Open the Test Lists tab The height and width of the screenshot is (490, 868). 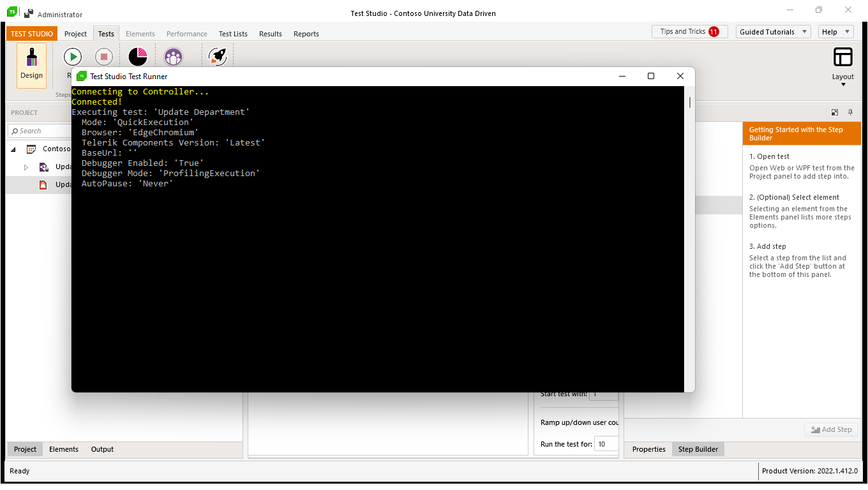point(233,34)
